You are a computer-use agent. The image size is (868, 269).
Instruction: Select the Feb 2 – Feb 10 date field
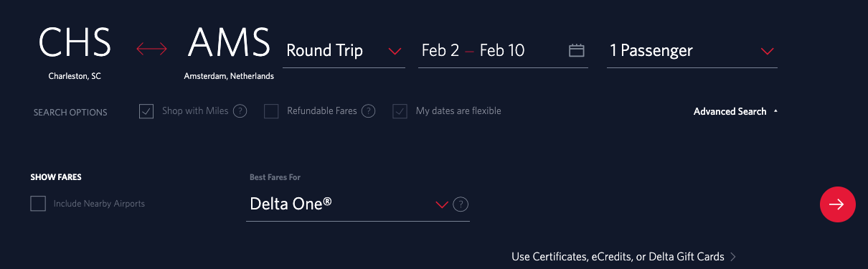click(x=503, y=51)
